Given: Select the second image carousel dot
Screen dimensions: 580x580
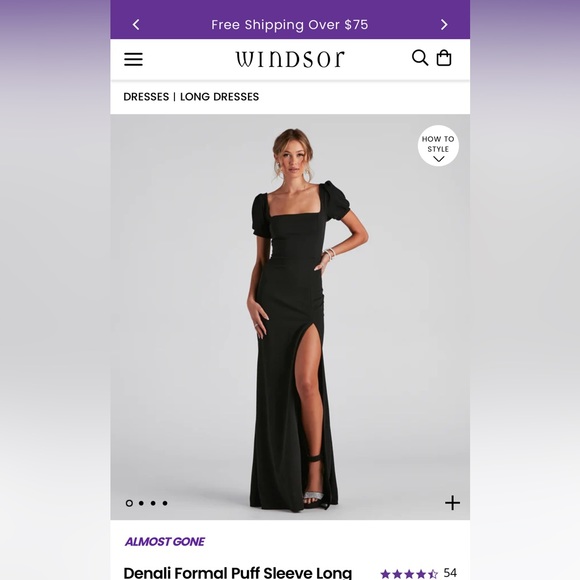Looking at the screenshot, I should [141, 503].
